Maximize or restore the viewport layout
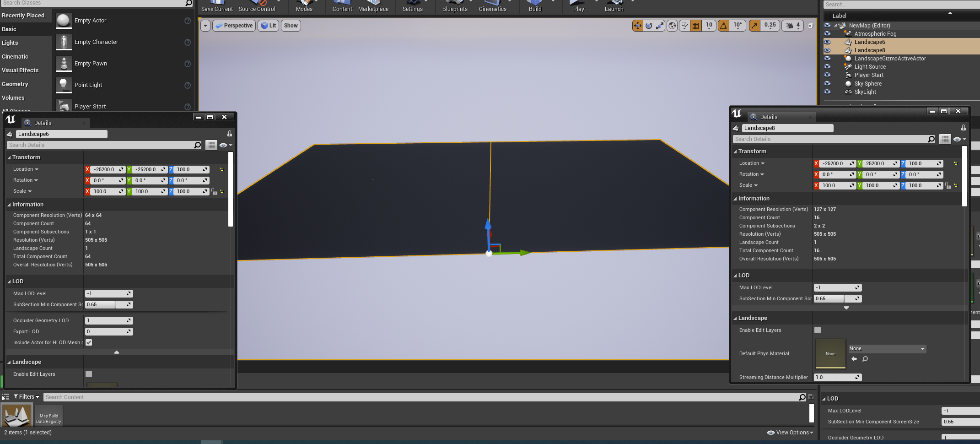980x444 pixels. [x=810, y=26]
